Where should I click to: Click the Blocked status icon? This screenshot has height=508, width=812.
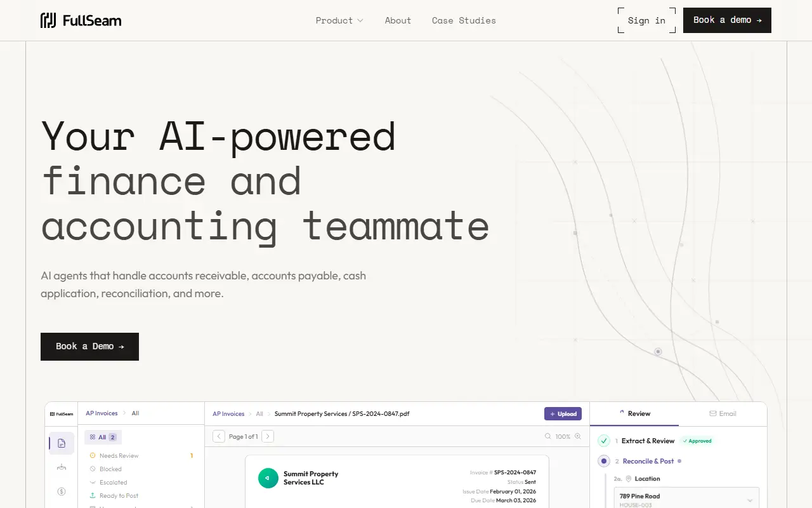(93, 469)
